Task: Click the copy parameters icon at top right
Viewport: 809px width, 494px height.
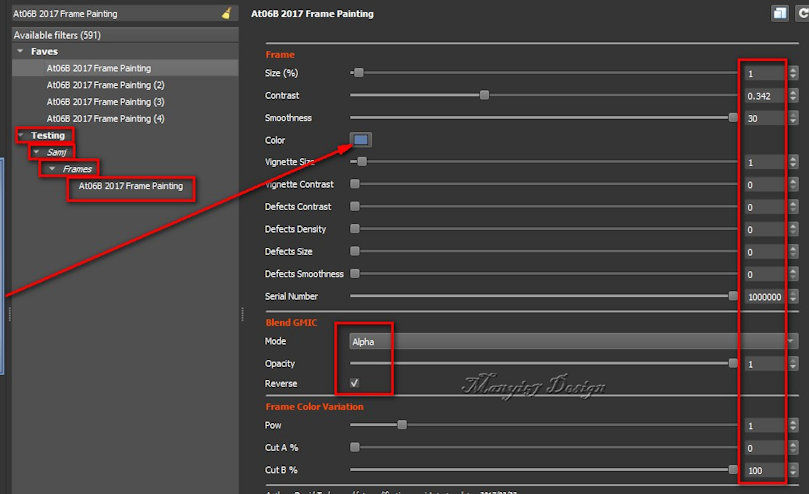Action: click(x=779, y=14)
